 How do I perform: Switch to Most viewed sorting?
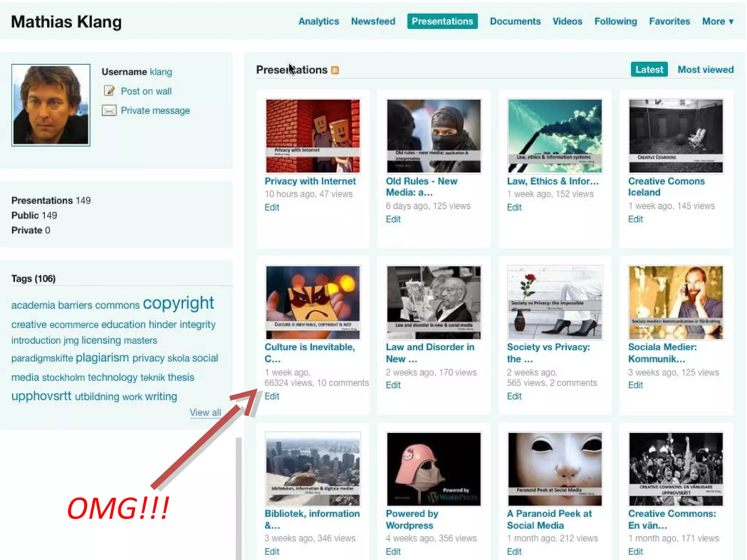click(x=705, y=69)
